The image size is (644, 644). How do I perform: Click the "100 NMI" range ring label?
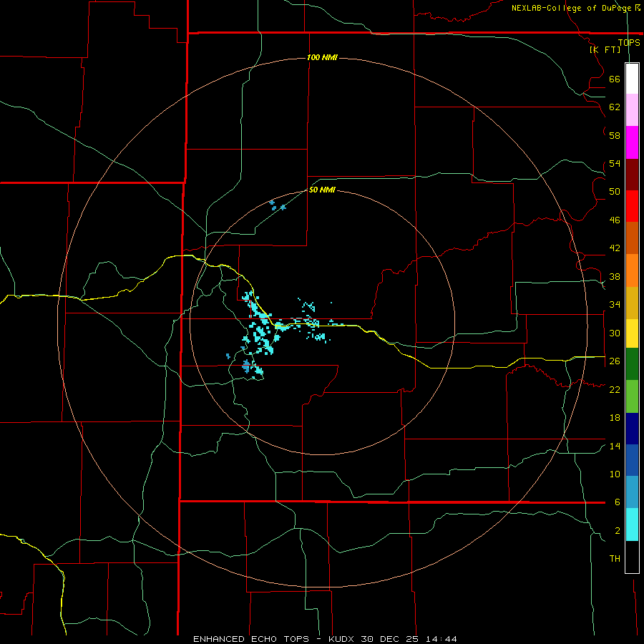[322, 57]
